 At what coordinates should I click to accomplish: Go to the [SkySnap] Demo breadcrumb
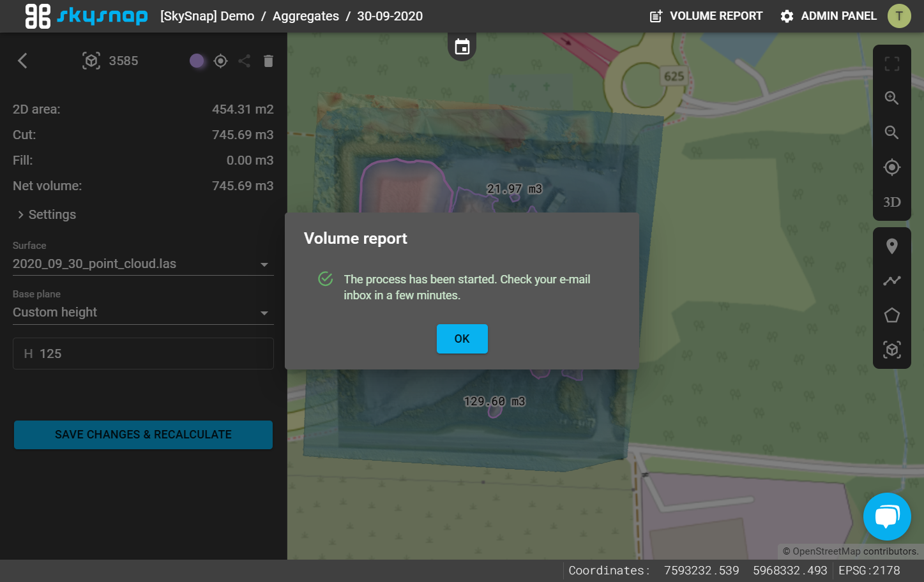point(208,16)
